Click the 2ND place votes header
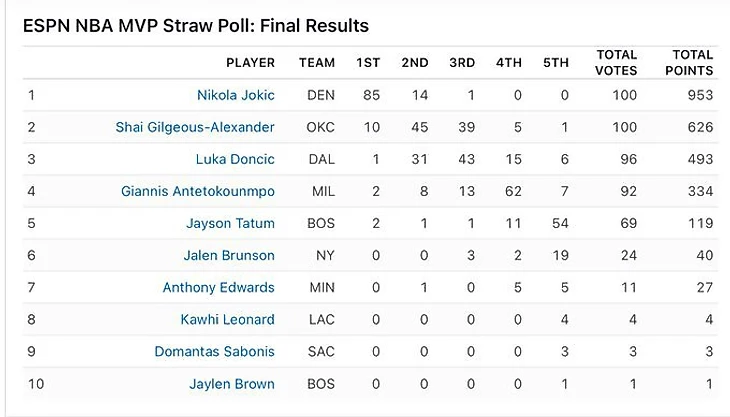This screenshot has width=730, height=417. tap(414, 62)
